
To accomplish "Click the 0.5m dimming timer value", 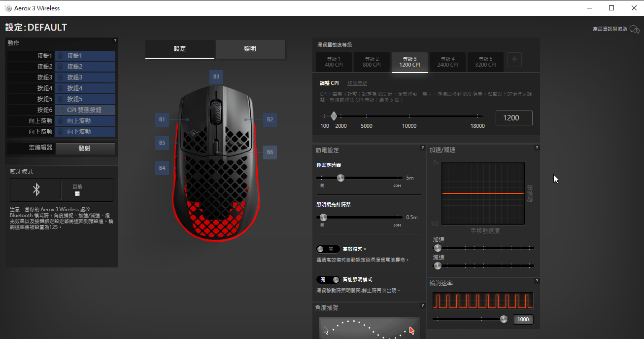I will (412, 217).
